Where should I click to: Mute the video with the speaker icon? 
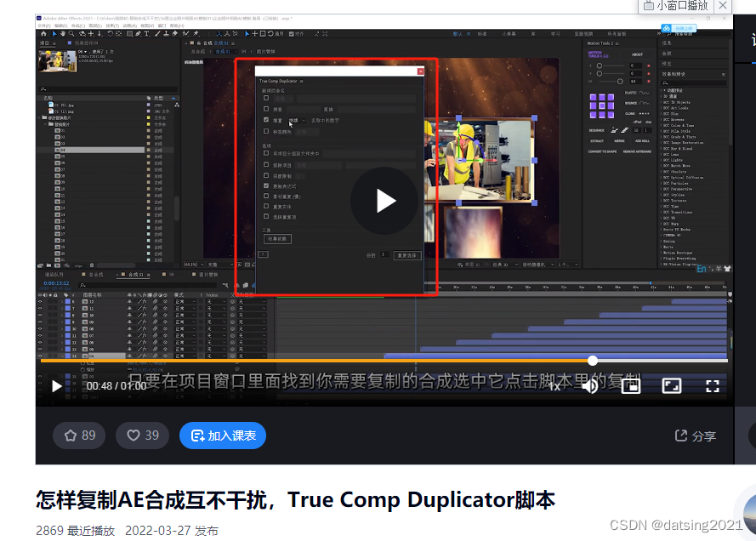[x=589, y=385]
